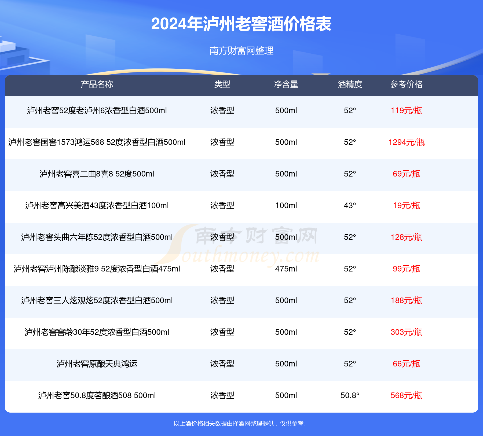
Task: Click the footer note 以上酒价格相关数据由择酒网整理提供
Action: point(224,424)
